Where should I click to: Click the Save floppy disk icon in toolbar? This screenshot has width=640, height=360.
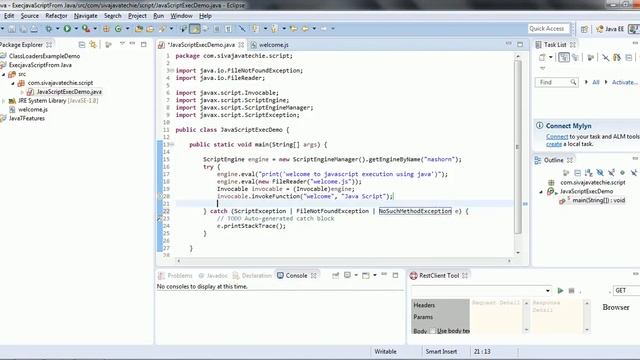(12, 29)
